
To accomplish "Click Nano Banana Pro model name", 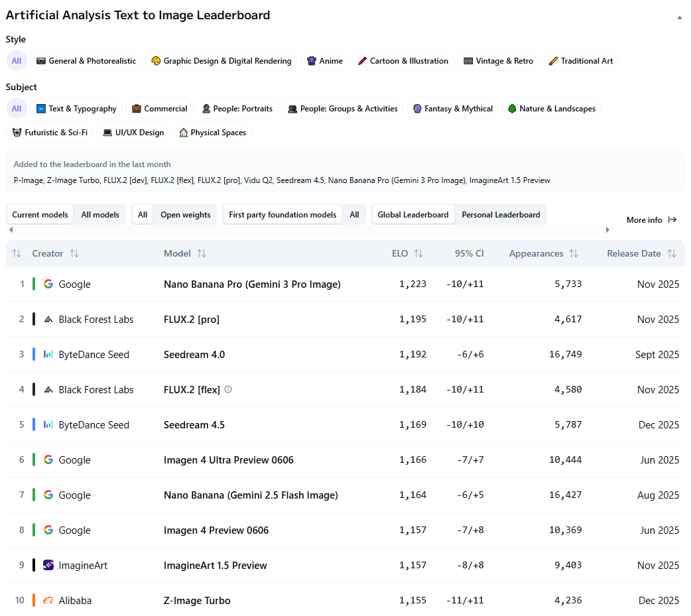I will (x=252, y=284).
